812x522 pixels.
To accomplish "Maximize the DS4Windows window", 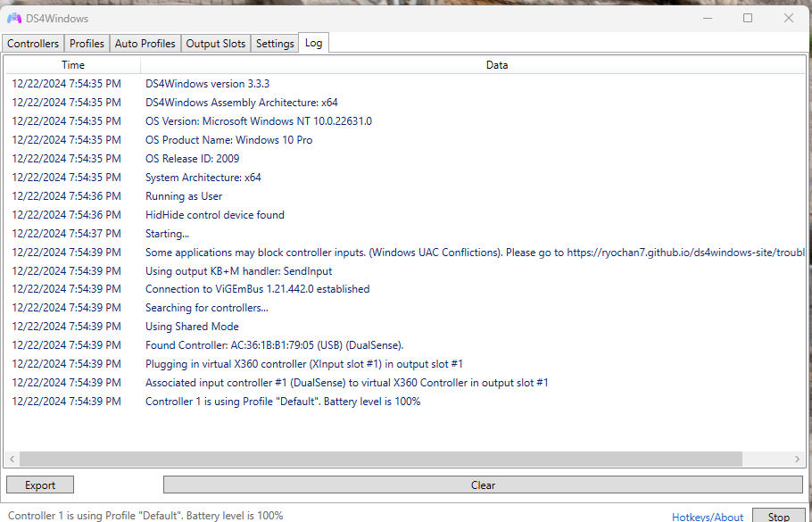I will (x=747, y=18).
